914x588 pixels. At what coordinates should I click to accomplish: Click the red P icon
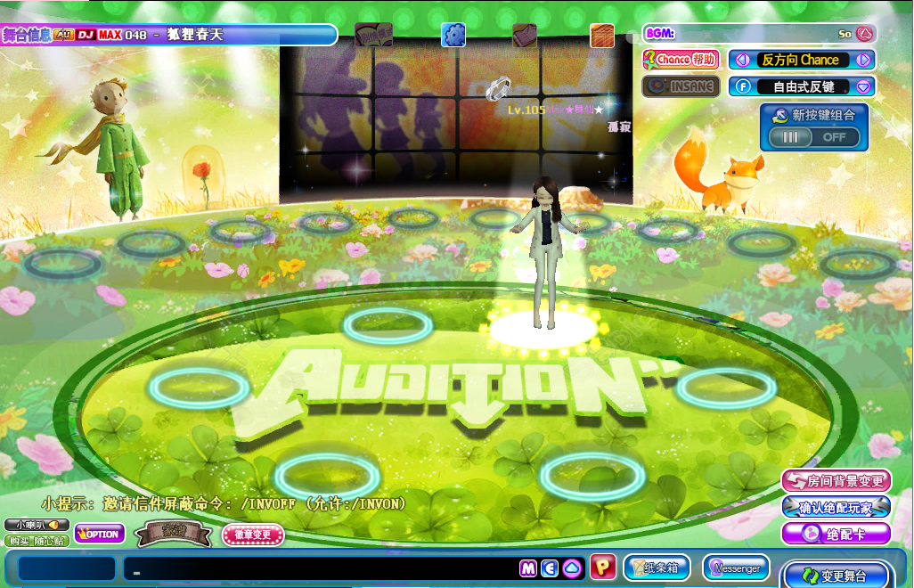[x=603, y=567]
